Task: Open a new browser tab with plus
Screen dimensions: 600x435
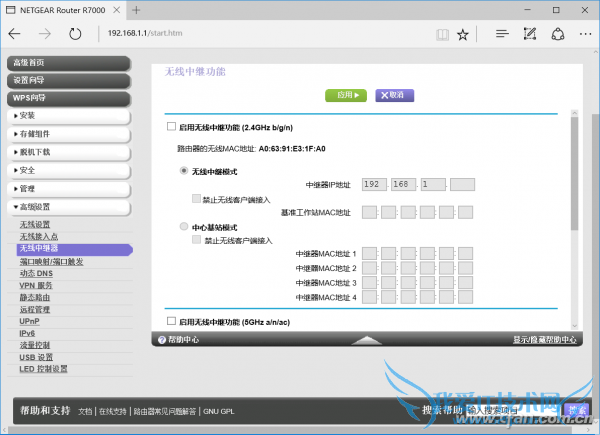Action: (136, 10)
